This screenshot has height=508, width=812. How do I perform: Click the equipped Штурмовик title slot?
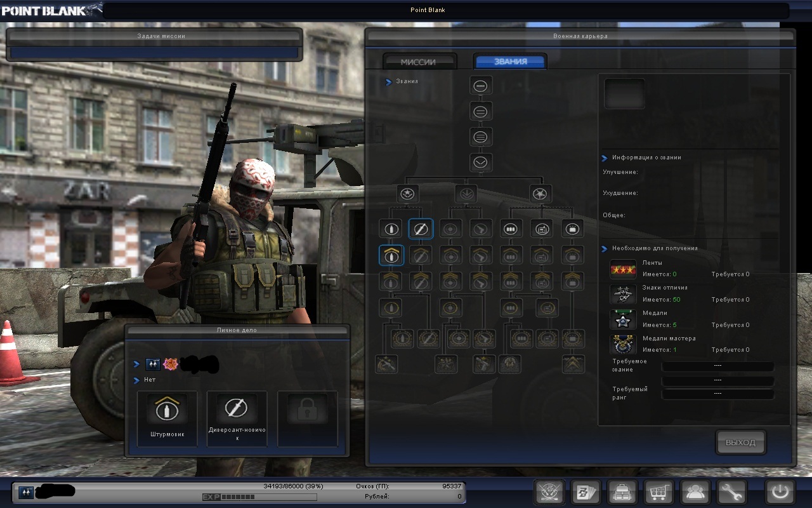click(167, 418)
